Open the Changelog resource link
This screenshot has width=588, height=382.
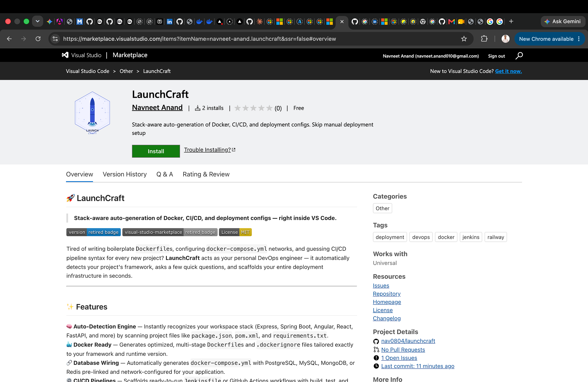[387, 318]
